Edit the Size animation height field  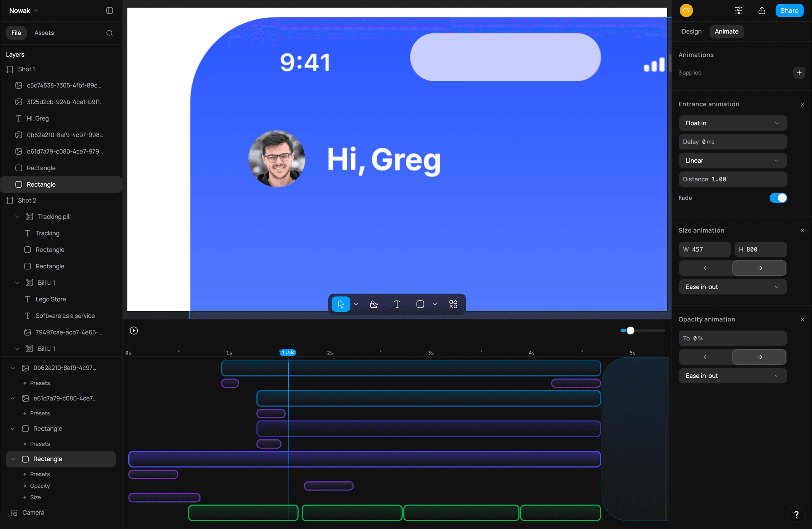pos(760,250)
